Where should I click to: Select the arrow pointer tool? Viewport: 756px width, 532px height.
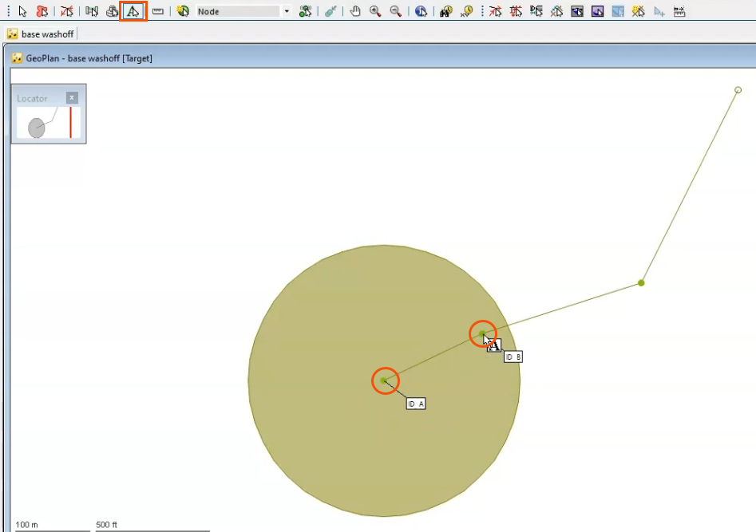tap(22, 12)
